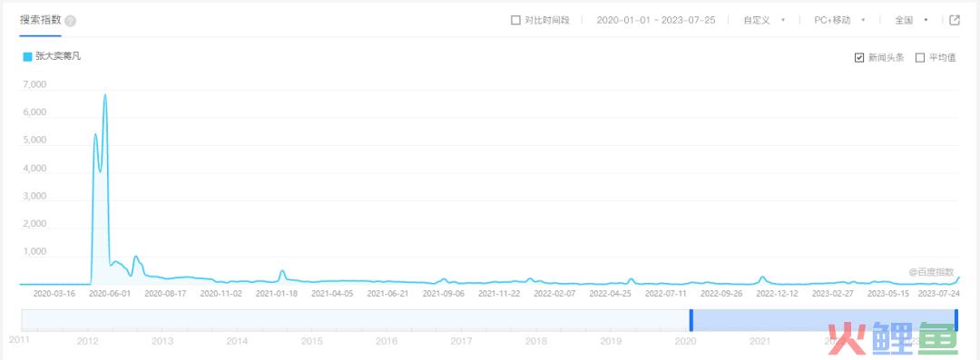Grab the right handle of timeline range
Screen dimensions: 980x360
956,320
